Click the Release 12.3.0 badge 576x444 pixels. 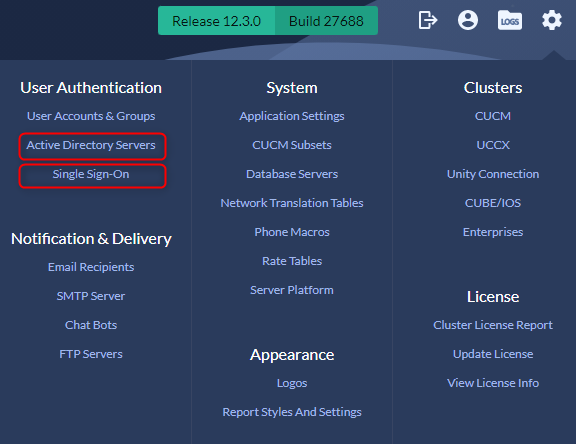click(x=216, y=21)
